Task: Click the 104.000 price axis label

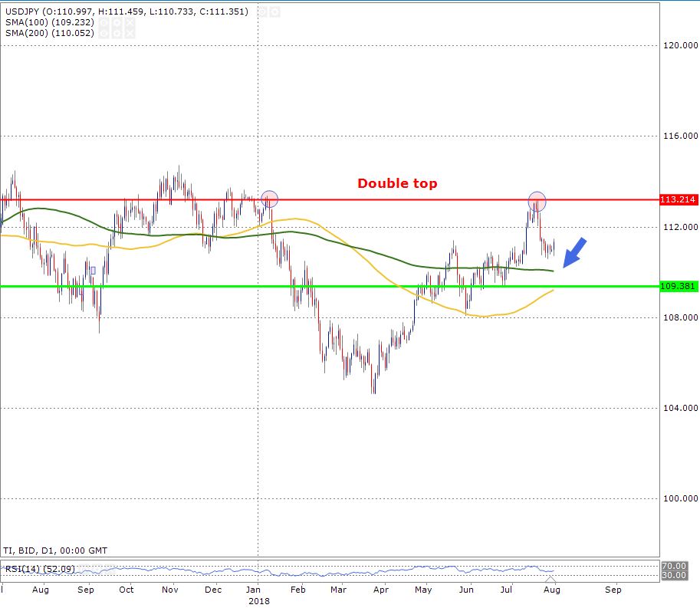Action: tap(680, 408)
